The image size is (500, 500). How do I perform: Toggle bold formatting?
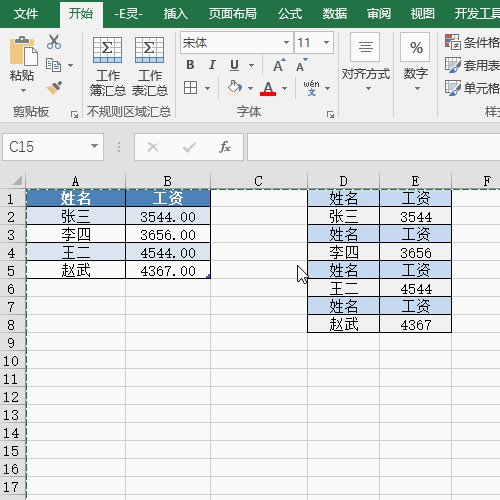tap(190, 65)
